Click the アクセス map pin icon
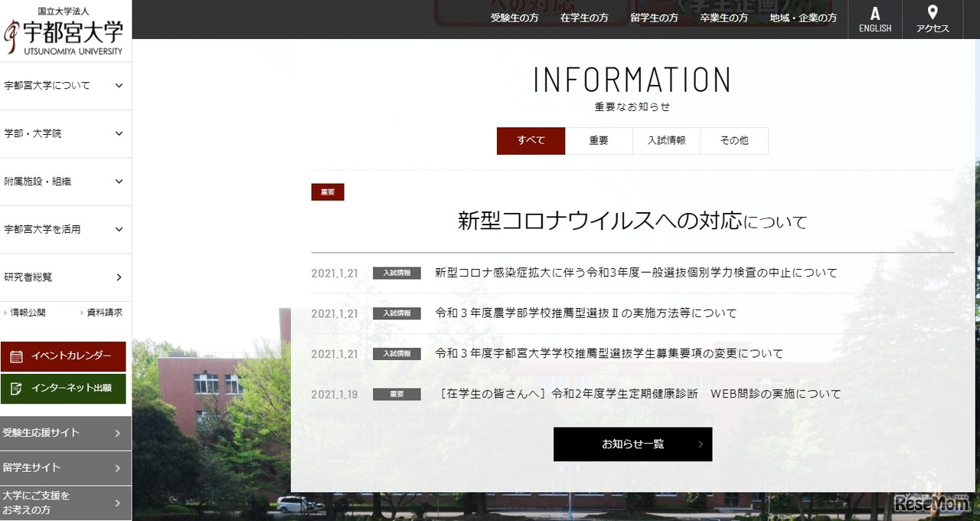Screen dimensions: 980x521 tap(932, 13)
